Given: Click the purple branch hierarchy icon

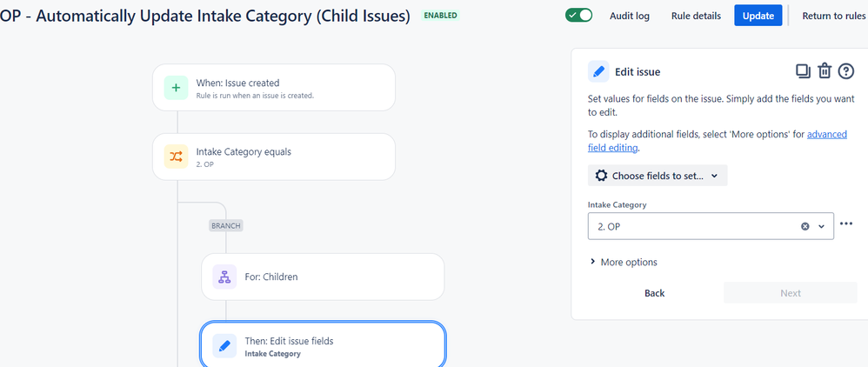Looking at the screenshot, I should 224,277.
